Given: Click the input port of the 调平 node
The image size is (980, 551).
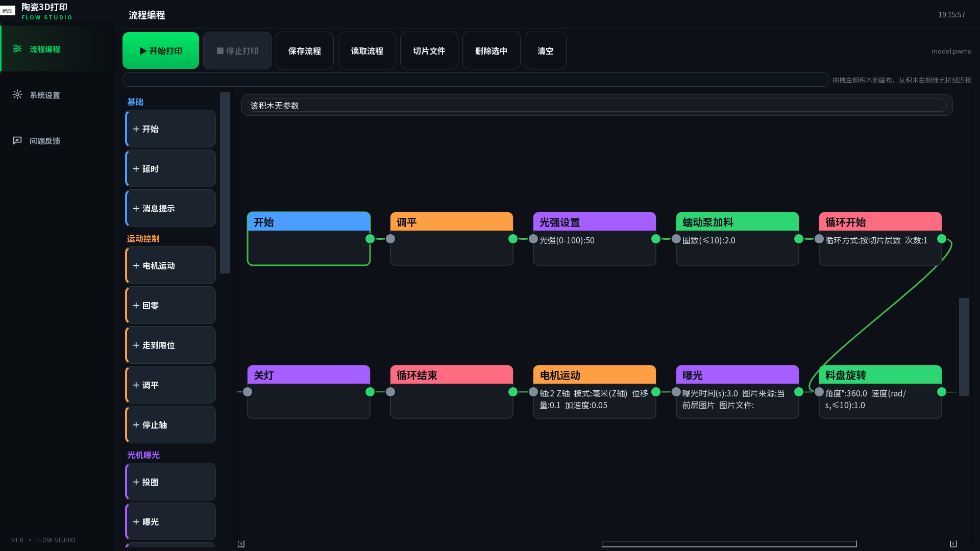Looking at the screenshot, I should tap(390, 239).
